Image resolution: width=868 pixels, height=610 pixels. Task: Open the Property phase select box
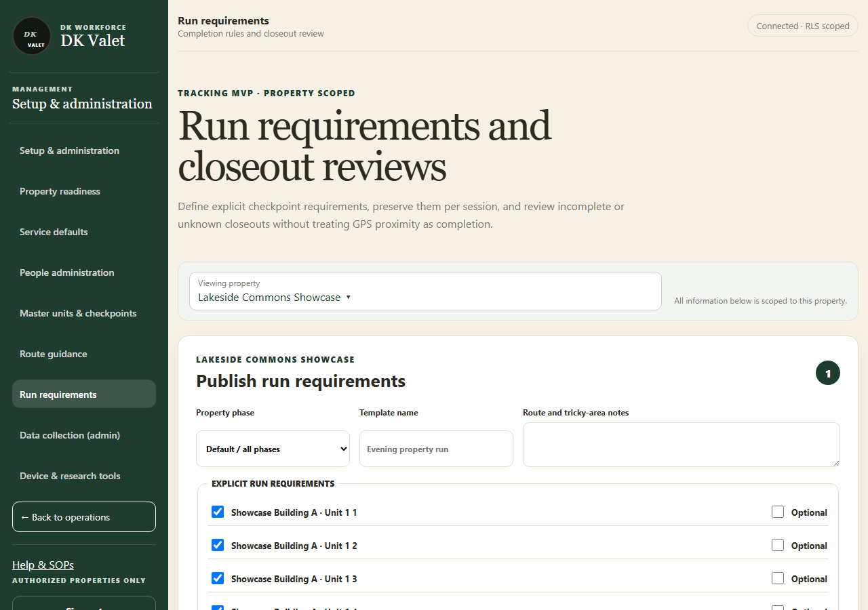point(273,449)
